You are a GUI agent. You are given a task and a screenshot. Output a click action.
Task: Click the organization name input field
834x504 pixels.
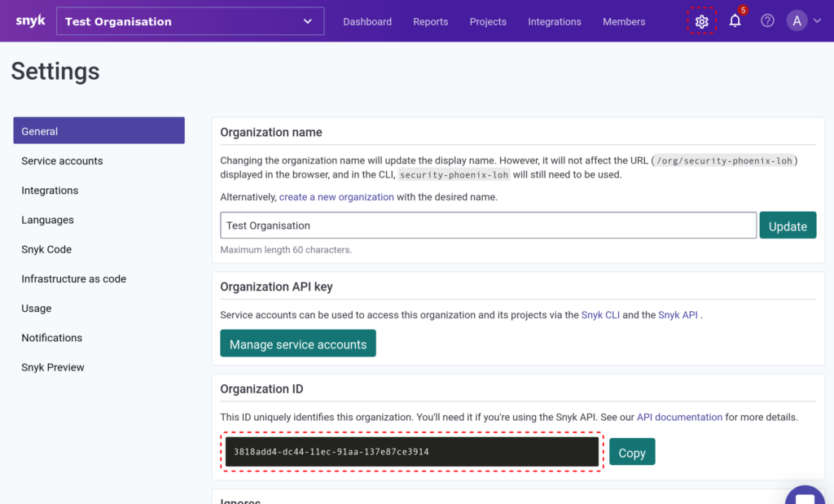[x=489, y=226]
